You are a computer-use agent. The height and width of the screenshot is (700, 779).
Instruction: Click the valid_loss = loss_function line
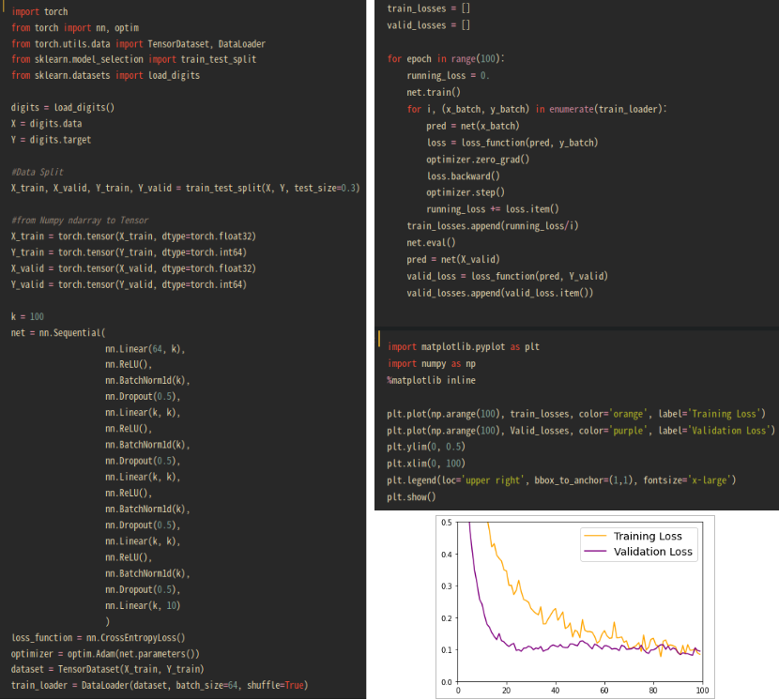(x=507, y=276)
